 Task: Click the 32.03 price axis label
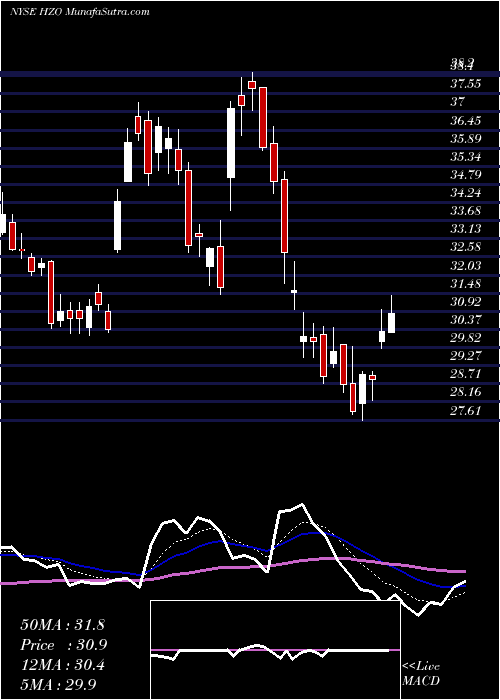point(466,266)
